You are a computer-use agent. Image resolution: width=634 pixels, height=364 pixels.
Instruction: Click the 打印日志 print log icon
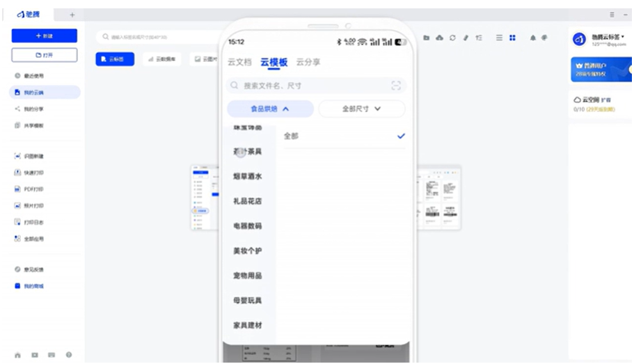point(17,222)
